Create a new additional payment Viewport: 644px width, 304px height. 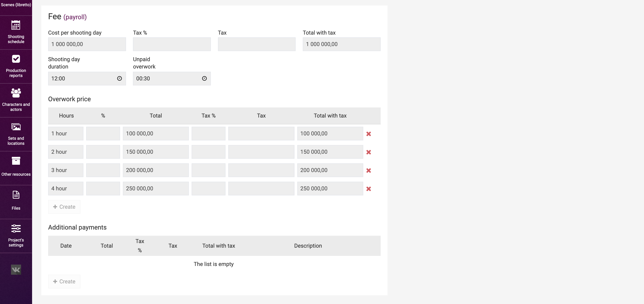click(x=64, y=282)
